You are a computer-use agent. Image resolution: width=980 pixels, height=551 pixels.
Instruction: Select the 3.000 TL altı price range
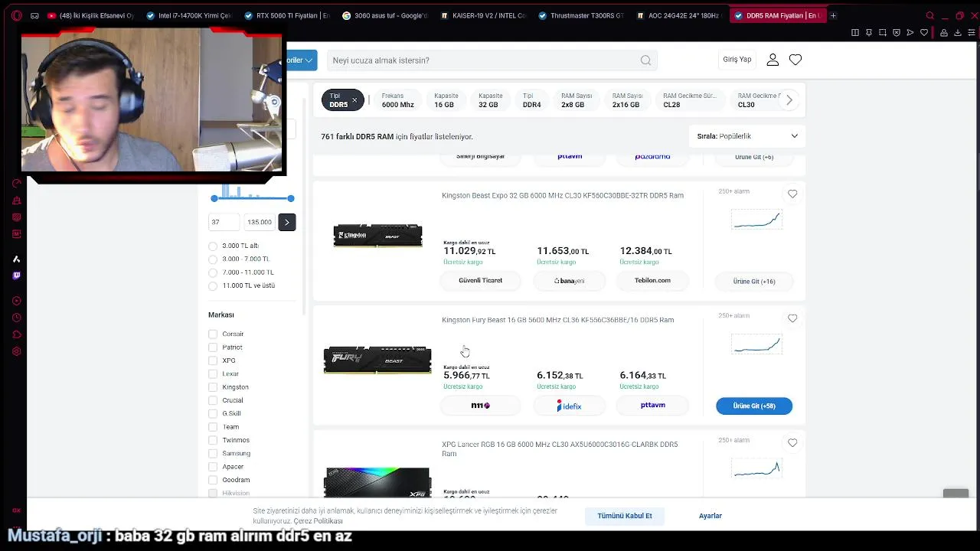tap(213, 246)
